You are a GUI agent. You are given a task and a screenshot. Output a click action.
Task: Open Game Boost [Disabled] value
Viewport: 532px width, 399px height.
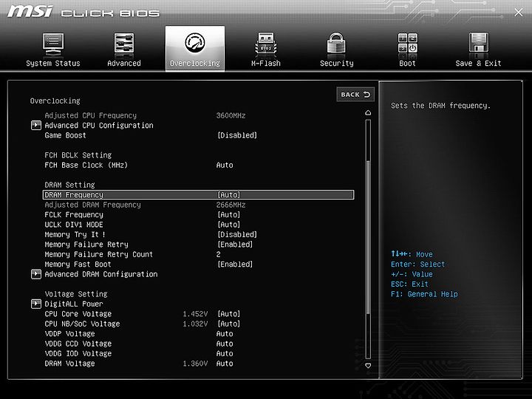pos(237,135)
